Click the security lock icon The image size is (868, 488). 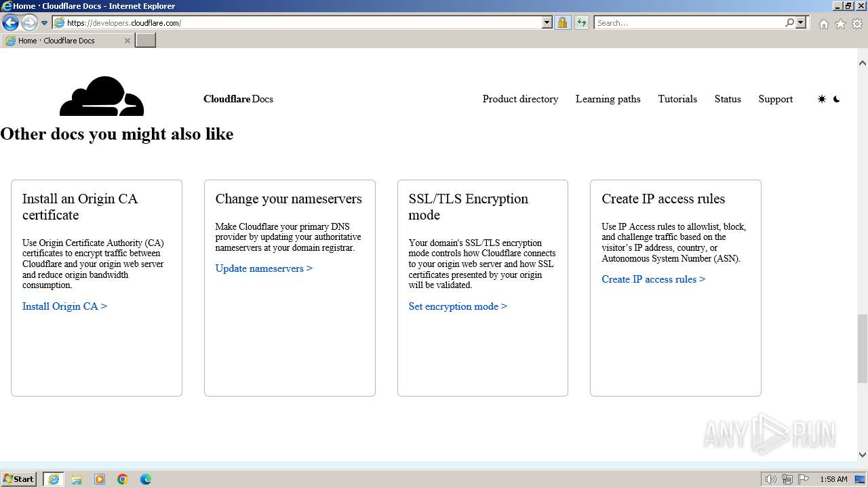(x=563, y=22)
